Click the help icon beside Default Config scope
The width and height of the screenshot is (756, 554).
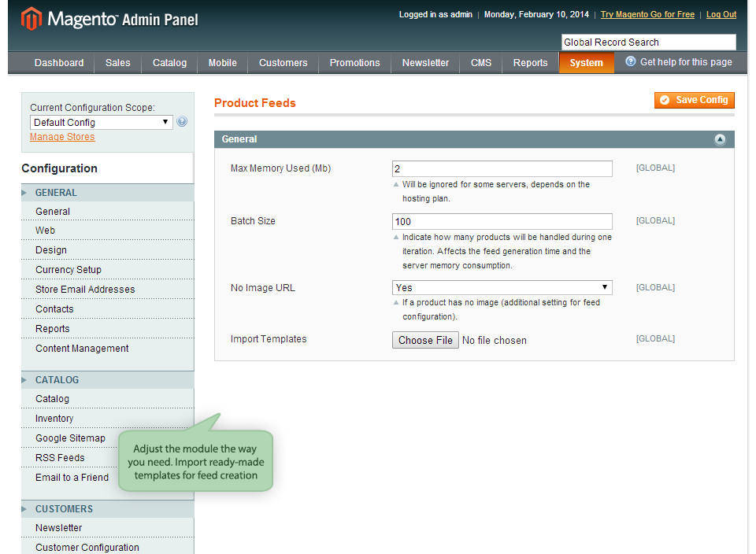click(x=182, y=122)
